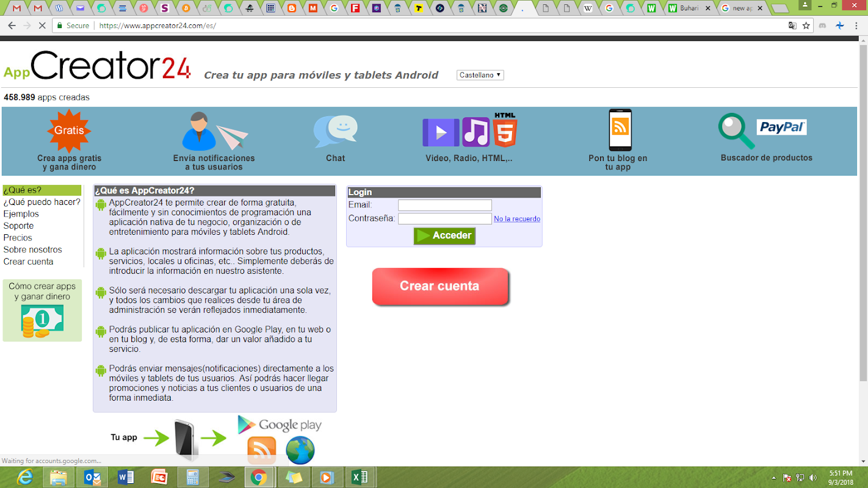
Task: Click the Google Translate icon in address bar
Action: click(x=792, y=26)
